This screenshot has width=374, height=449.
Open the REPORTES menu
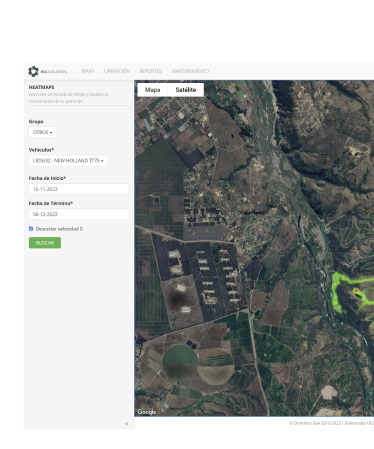click(151, 71)
